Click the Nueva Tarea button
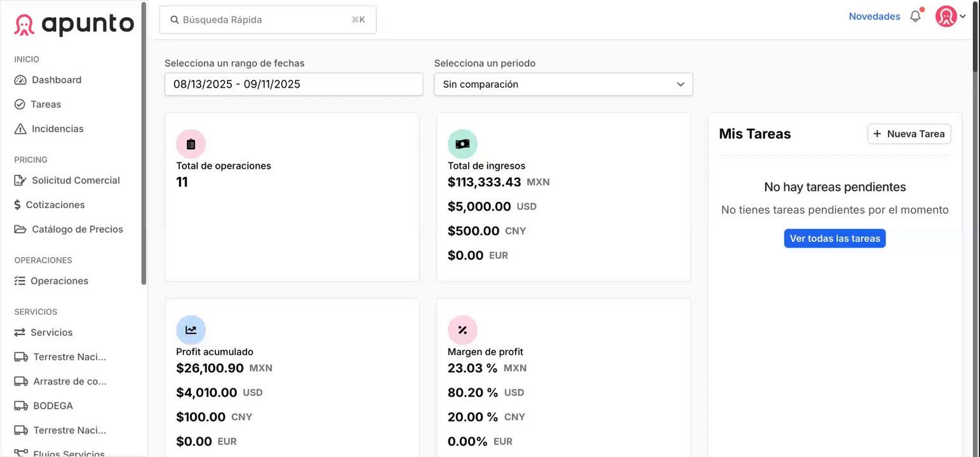 coord(909,134)
